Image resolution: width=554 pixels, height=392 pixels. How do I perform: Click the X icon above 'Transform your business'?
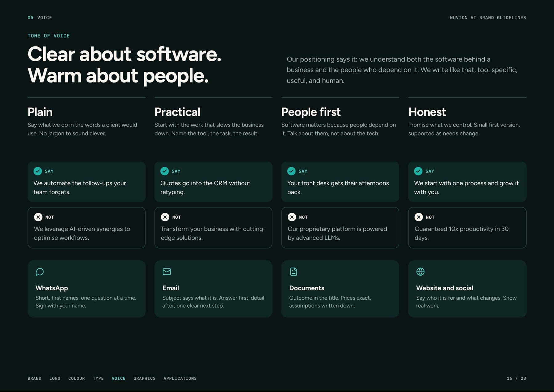tap(165, 217)
